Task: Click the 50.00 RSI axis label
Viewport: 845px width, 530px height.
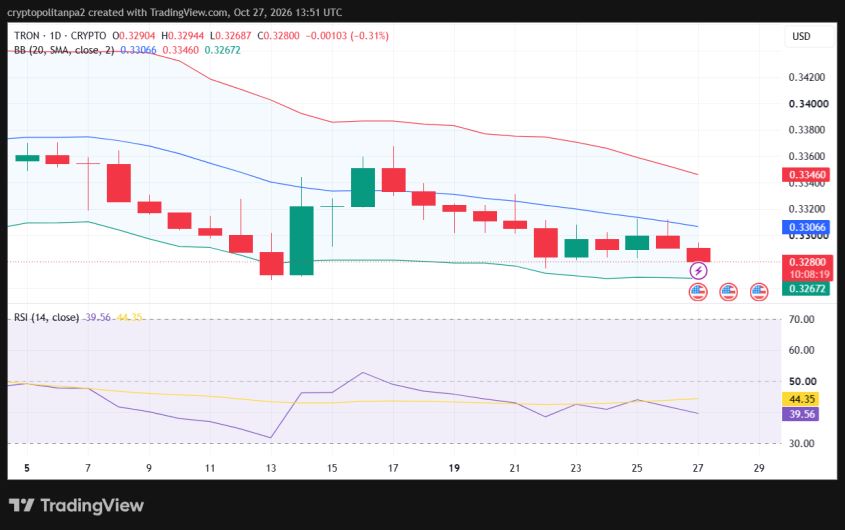Action: pyautogui.click(x=802, y=381)
